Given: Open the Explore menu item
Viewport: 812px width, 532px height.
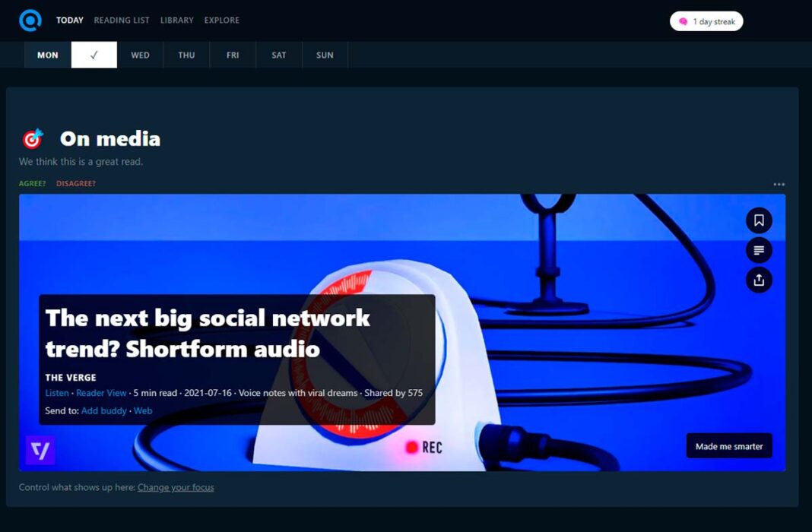Looking at the screenshot, I should pyautogui.click(x=222, y=21).
